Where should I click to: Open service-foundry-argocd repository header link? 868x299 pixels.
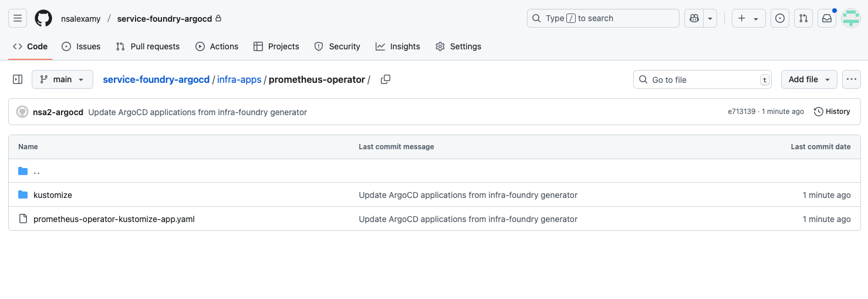pyautogui.click(x=164, y=19)
